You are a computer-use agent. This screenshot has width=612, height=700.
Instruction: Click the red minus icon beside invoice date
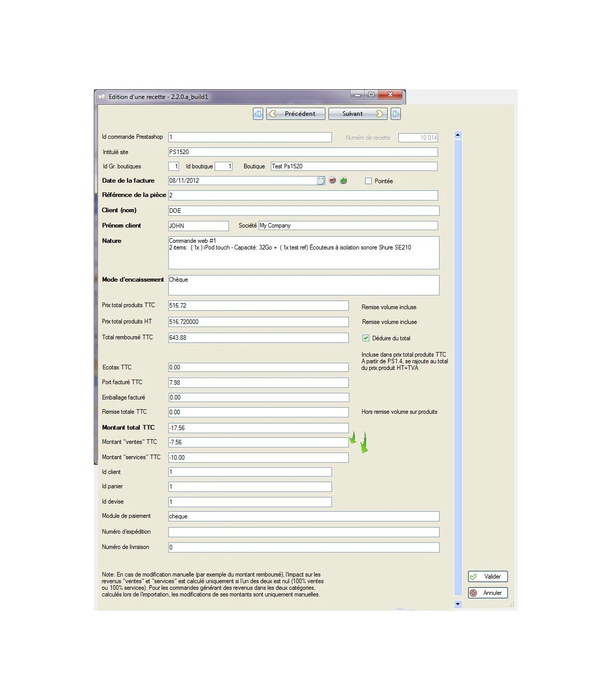click(x=333, y=181)
